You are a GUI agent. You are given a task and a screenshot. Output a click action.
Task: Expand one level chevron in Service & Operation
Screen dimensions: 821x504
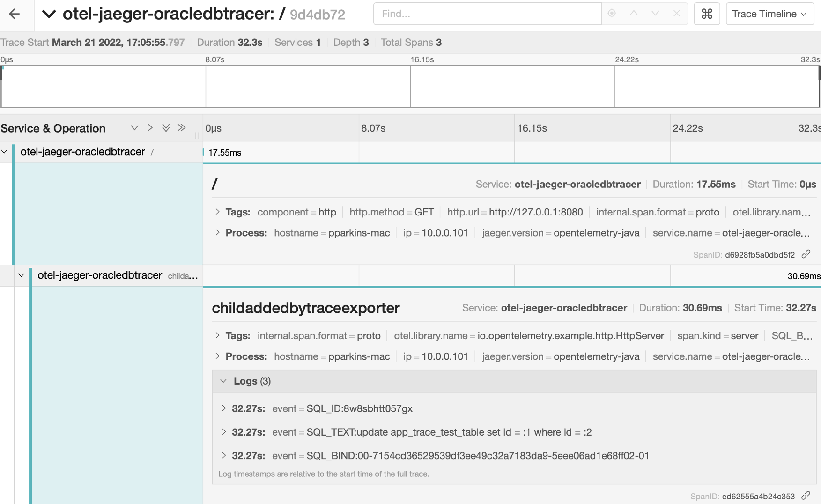click(150, 128)
